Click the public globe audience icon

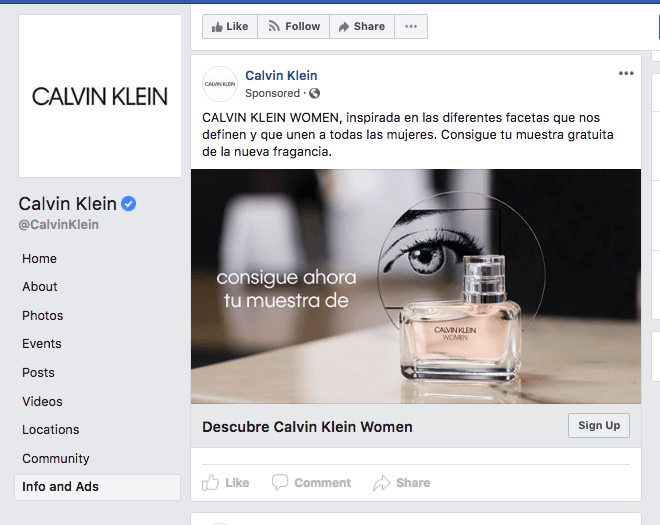[314, 93]
